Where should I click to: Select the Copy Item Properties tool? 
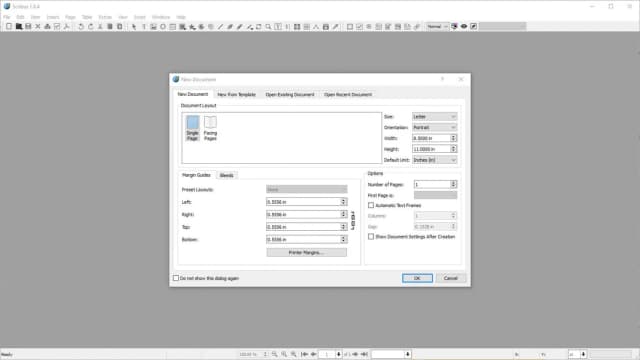coord(326,27)
